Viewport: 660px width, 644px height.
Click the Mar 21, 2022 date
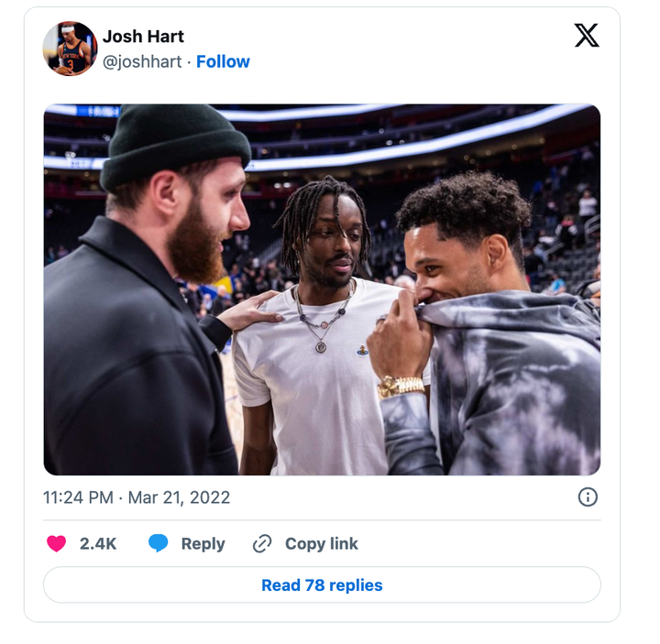(179, 497)
